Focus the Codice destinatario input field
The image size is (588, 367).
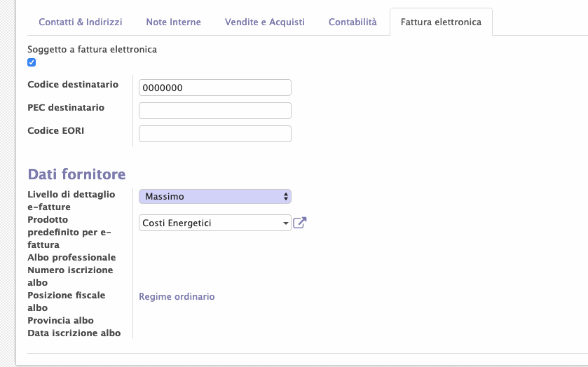tap(215, 88)
